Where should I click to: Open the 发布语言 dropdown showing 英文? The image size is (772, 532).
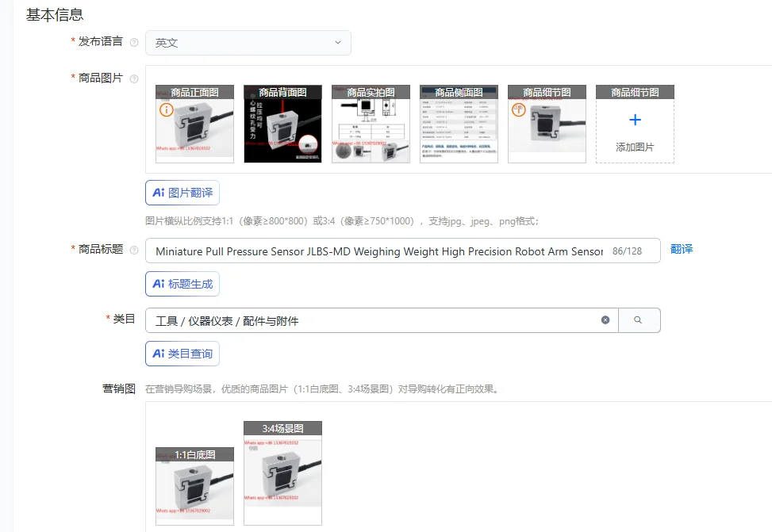click(x=248, y=43)
